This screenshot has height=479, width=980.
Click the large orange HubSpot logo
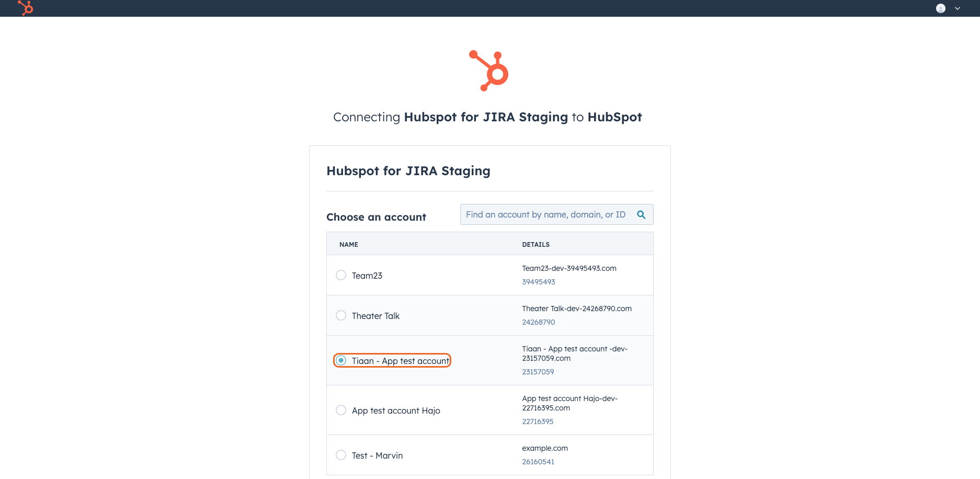click(x=489, y=71)
